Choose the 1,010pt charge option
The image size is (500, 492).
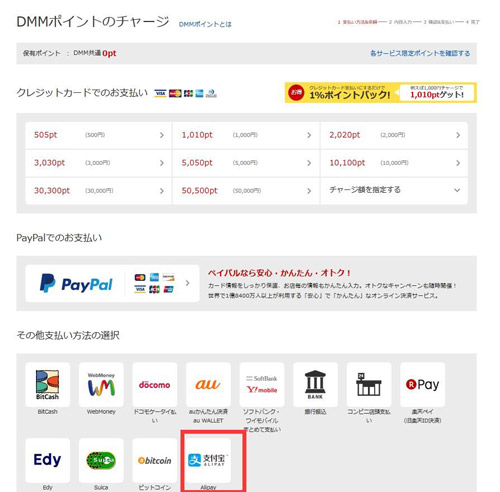[246, 135]
